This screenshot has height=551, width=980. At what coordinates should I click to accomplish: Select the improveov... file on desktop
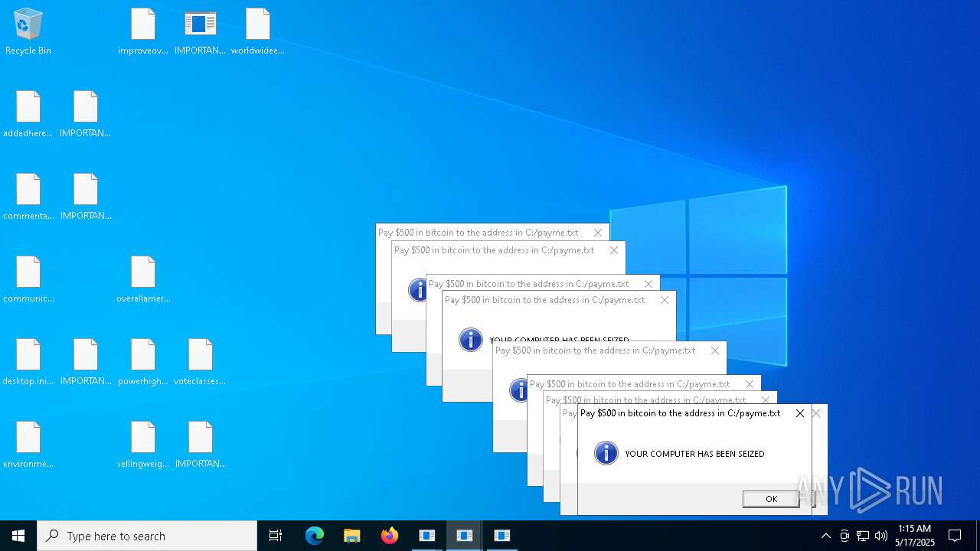pos(143,32)
